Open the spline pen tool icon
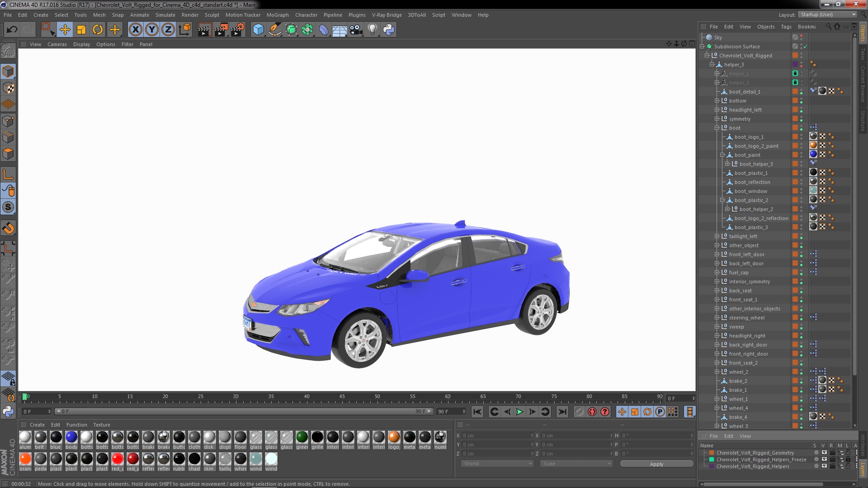This screenshot has width=868, height=488. point(274,30)
